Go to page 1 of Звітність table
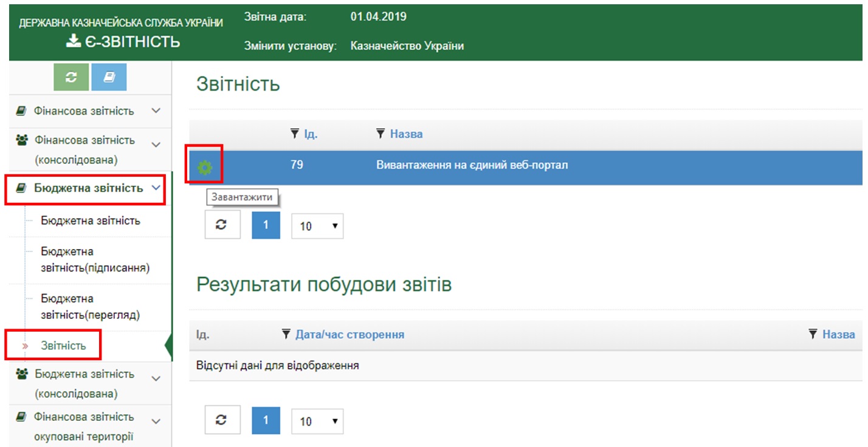This screenshot has width=868, height=447. [266, 225]
